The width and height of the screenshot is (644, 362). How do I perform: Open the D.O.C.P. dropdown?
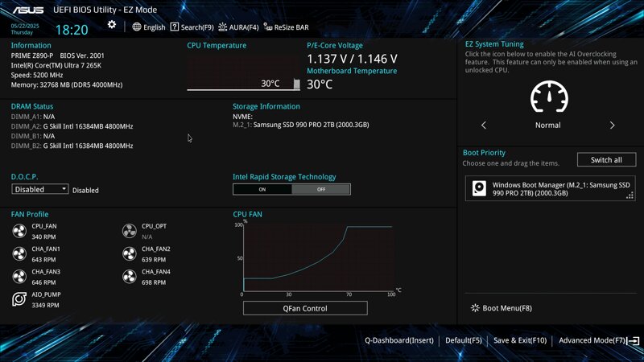point(39,189)
